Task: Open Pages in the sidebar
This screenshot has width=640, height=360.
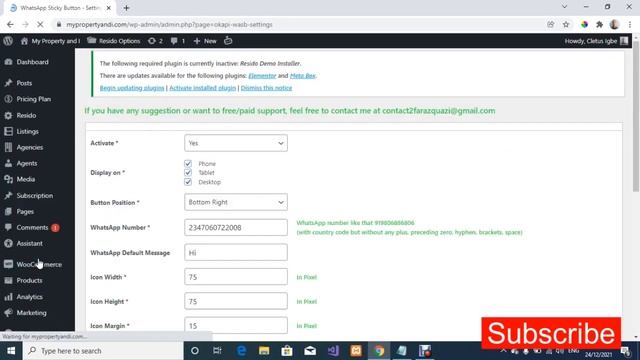Action: (x=25, y=211)
